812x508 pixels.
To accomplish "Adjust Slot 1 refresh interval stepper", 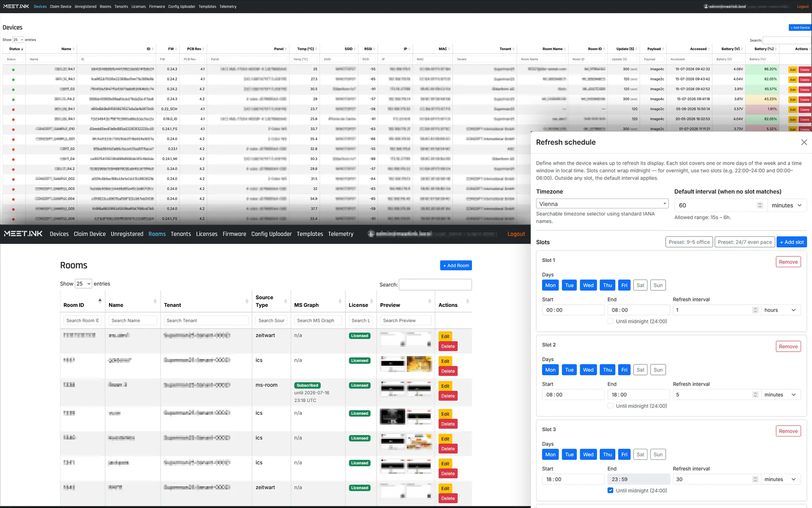I will coord(755,310).
